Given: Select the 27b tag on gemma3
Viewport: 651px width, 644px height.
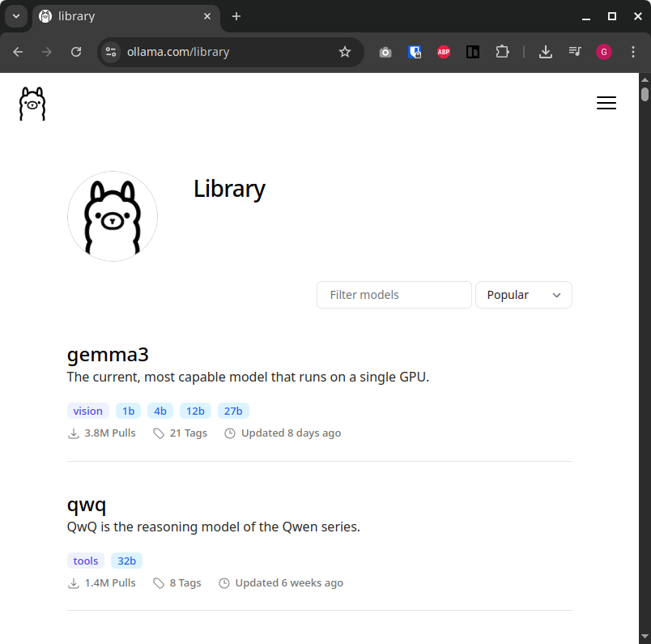Looking at the screenshot, I should tap(232, 411).
